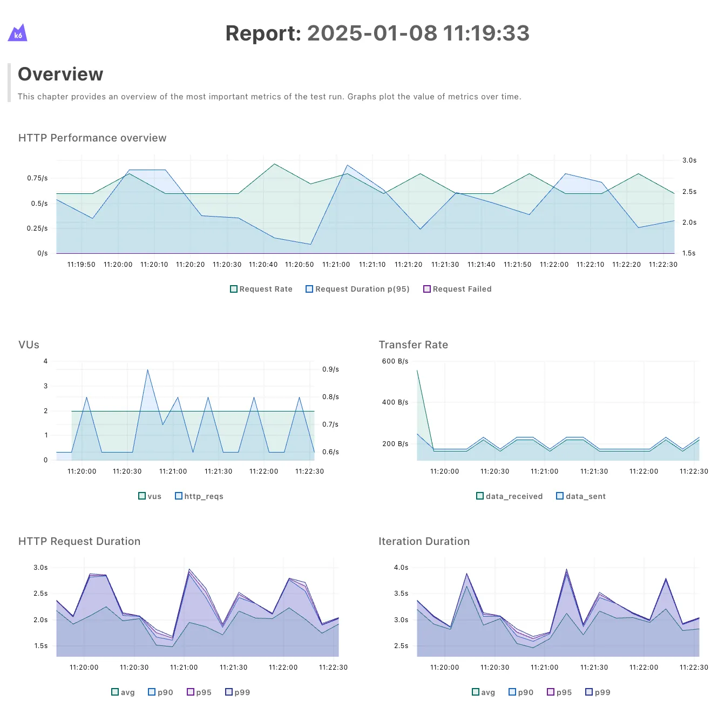Toggle the Request Rate legend entry
Screen dimensions: 718x728
coord(261,289)
